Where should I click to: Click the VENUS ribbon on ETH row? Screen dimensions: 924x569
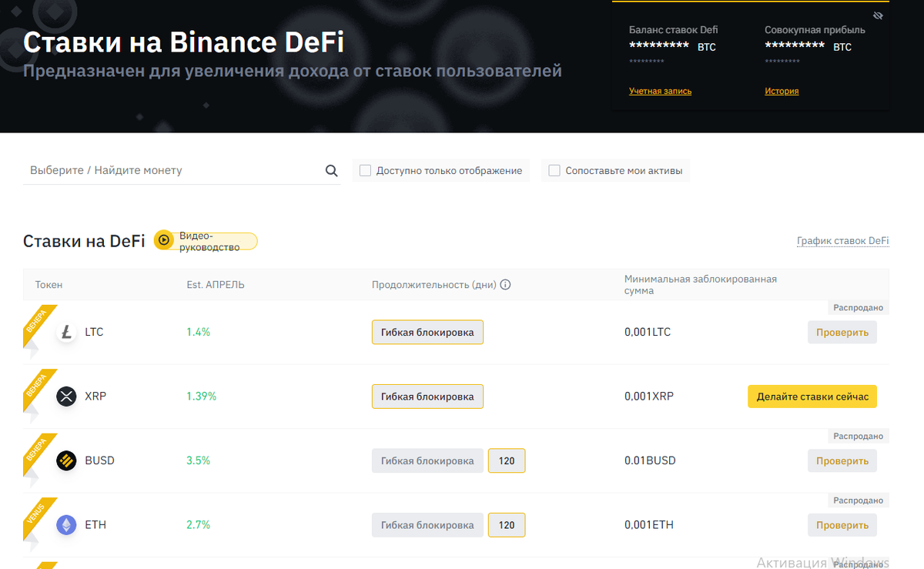point(38,517)
